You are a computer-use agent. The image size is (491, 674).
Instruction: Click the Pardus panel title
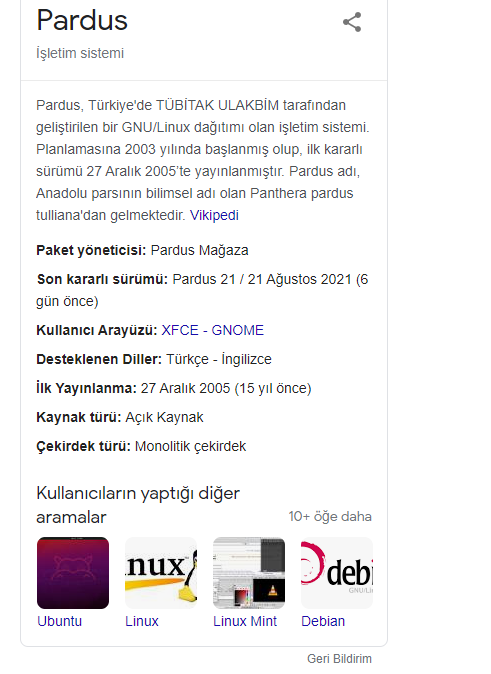82,20
